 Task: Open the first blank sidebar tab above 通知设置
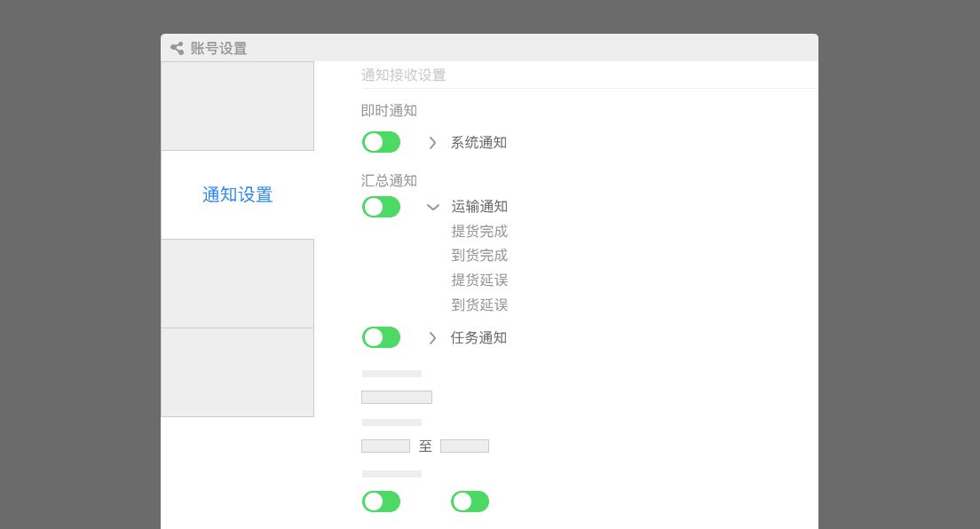tap(238, 106)
